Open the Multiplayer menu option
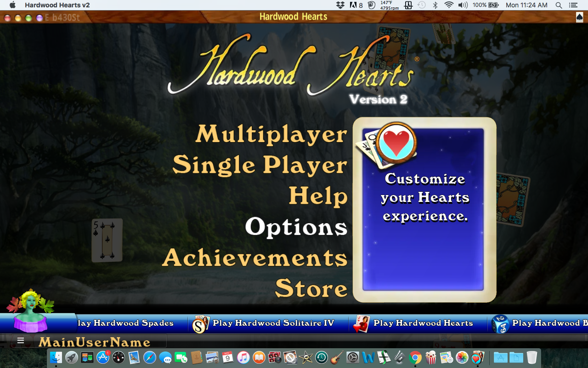 [x=271, y=134]
